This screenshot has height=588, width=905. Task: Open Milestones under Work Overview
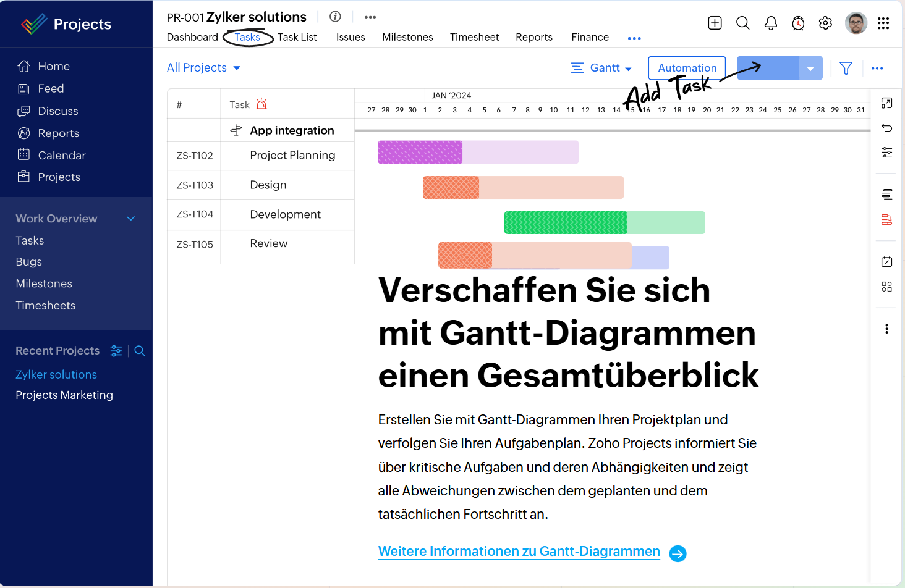pos(44,283)
